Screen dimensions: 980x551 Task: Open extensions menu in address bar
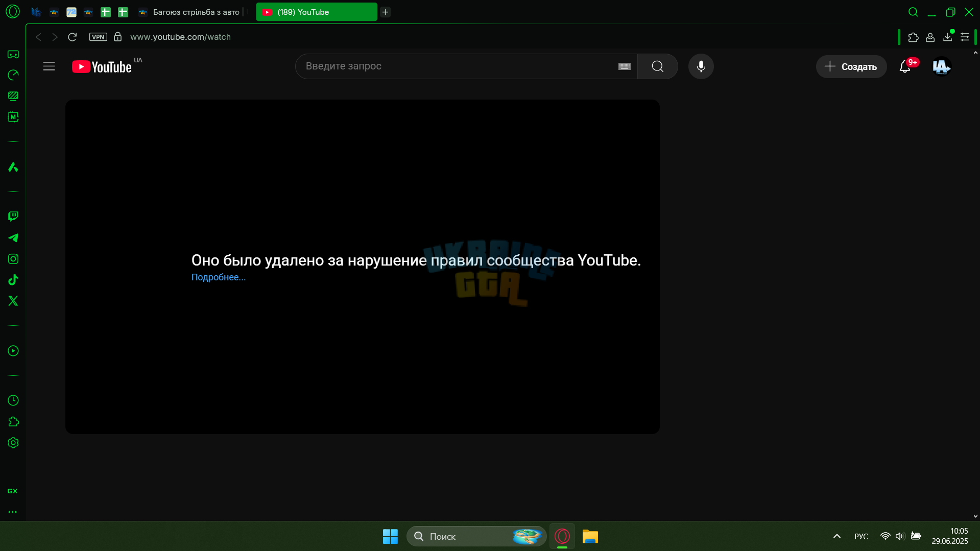click(913, 37)
